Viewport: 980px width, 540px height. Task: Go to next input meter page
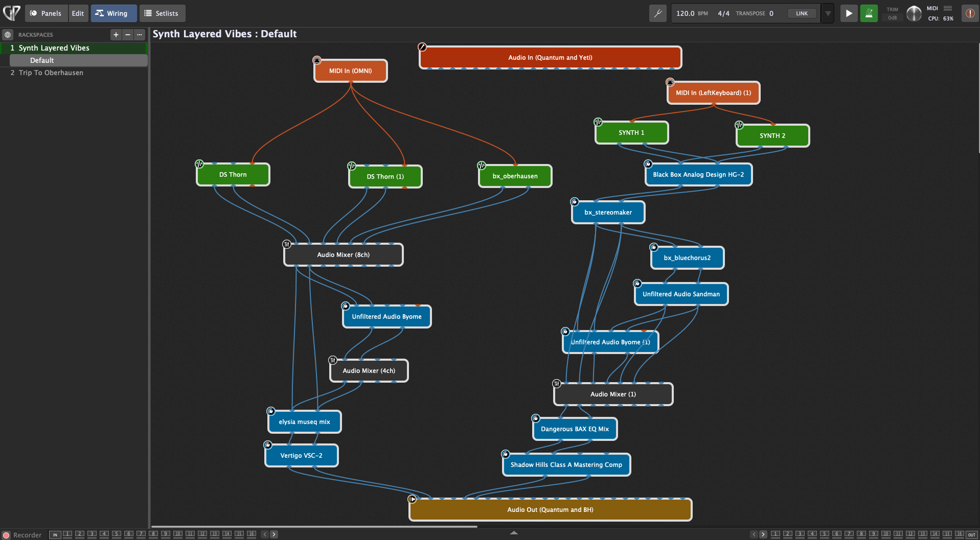[274, 534]
